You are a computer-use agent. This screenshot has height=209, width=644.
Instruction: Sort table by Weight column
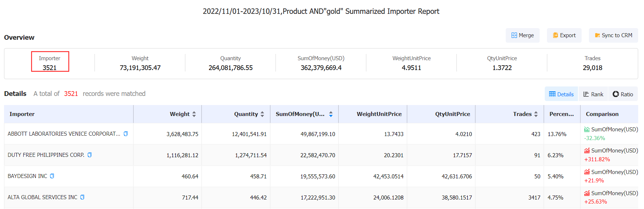point(194,114)
